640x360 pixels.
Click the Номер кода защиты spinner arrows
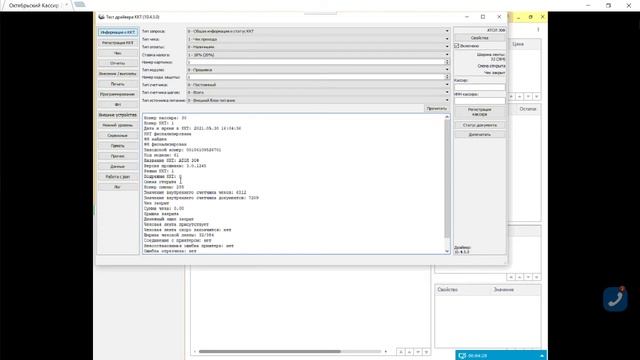coord(447,77)
